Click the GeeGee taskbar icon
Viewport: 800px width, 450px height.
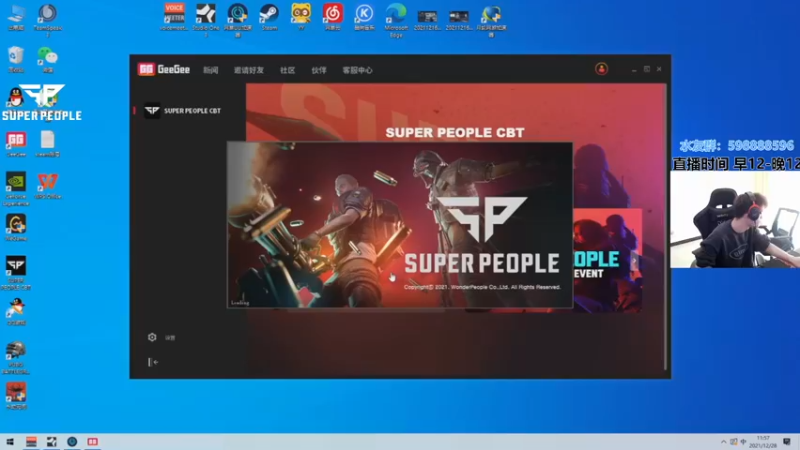coord(92,442)
